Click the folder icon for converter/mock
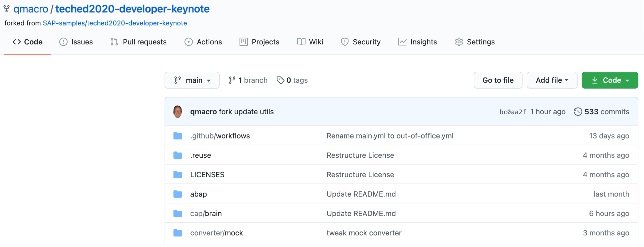 pos(178,233)
